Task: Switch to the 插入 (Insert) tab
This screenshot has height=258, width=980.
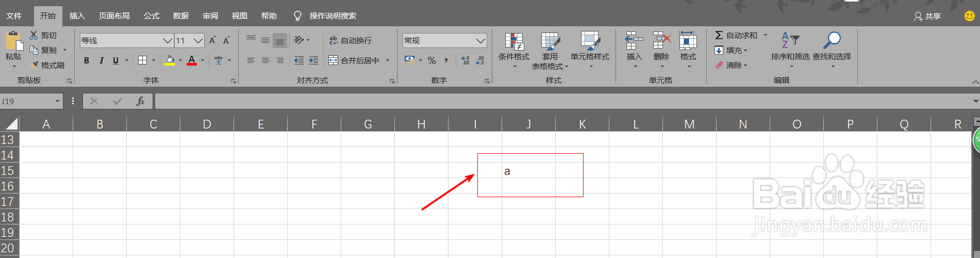Action: click(77, 16)
